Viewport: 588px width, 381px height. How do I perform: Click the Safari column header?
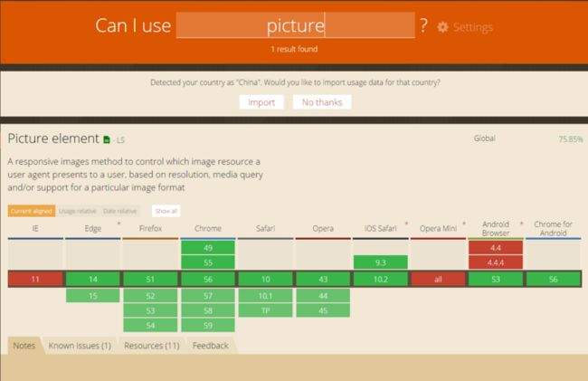click(x=265, y=228)
